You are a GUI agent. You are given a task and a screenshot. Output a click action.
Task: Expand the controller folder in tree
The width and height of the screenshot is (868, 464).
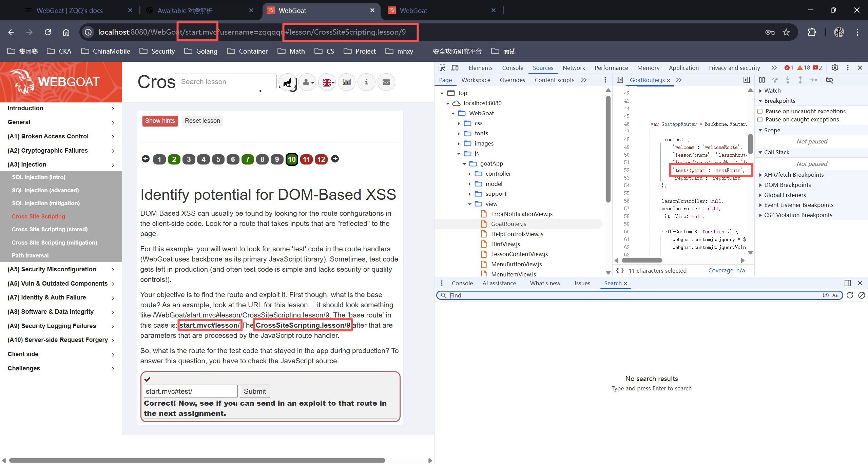[x=469, y=174]
